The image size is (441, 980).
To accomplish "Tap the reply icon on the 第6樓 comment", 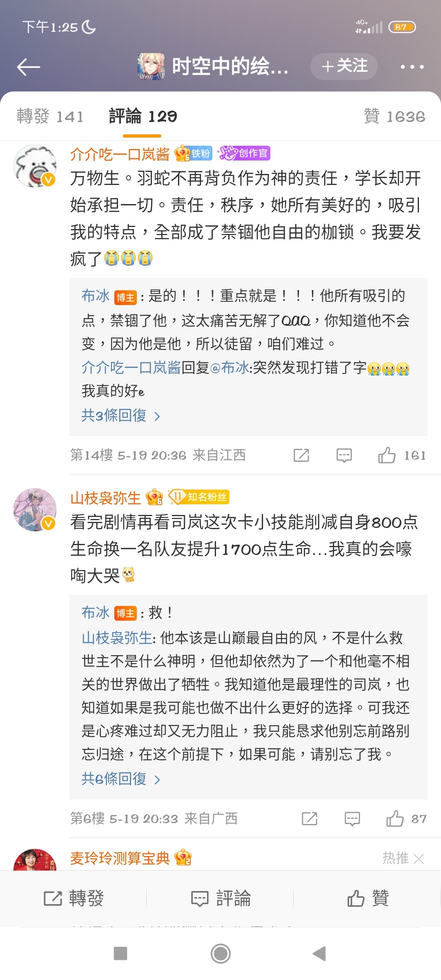I will (352, 819).
